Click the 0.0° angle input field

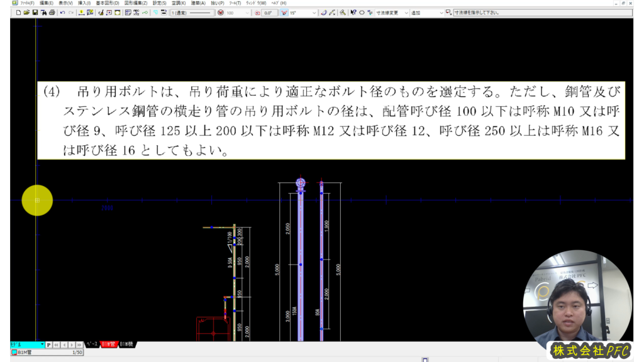269,13
